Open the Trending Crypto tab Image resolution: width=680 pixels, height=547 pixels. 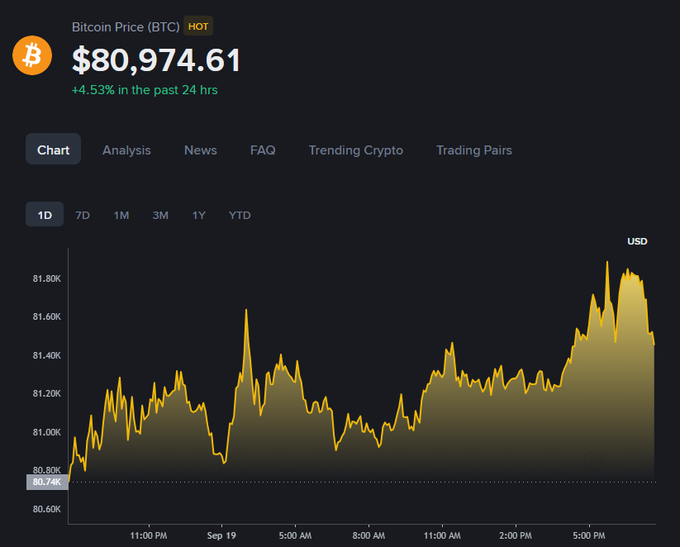coord(356,150)
